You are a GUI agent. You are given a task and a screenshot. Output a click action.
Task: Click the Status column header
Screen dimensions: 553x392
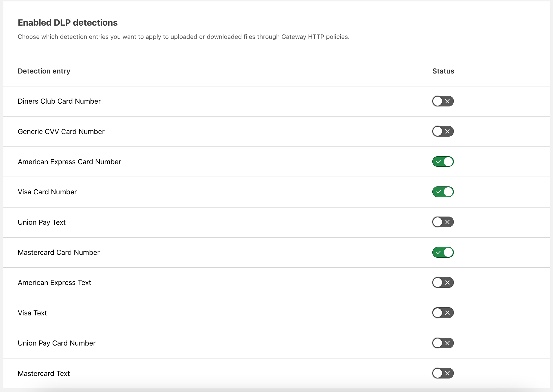[443, 71]
